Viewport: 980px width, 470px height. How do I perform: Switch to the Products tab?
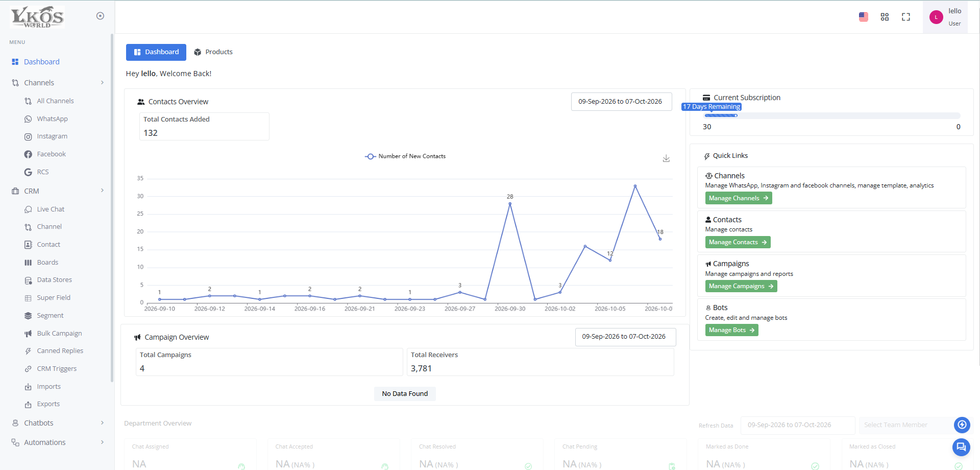pyautogui.click(x=213, y=52)
